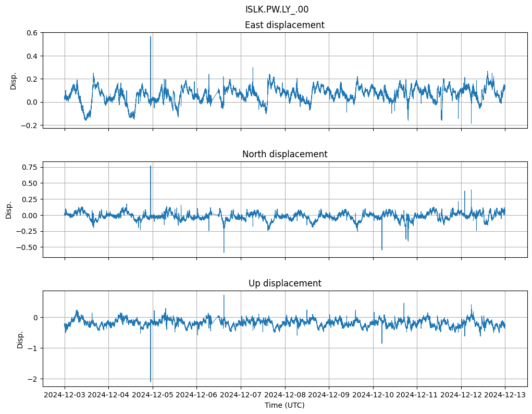Click the −0.50 tick on North plot
The width and height of the screenshot is (532, 414).
(x=27, y=247)
